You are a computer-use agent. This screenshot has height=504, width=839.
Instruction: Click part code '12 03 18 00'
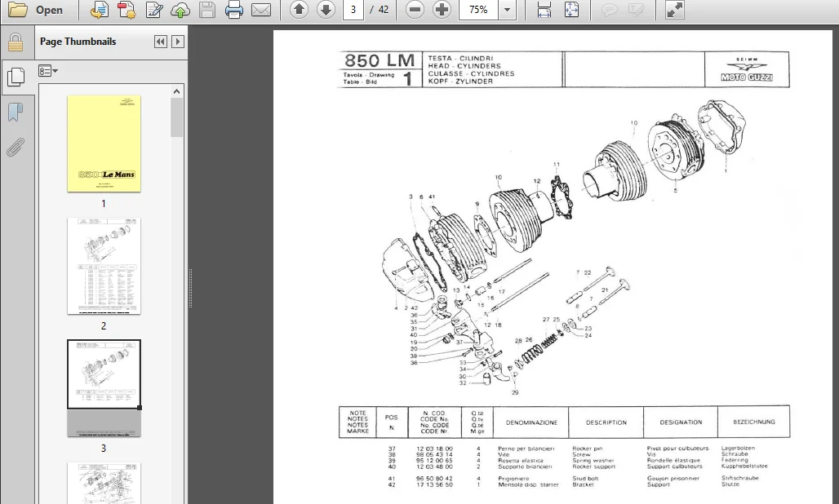coord(434,449)
